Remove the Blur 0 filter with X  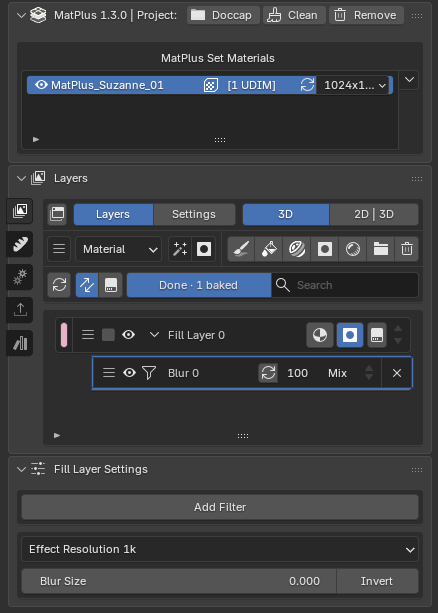click(397, 373)
